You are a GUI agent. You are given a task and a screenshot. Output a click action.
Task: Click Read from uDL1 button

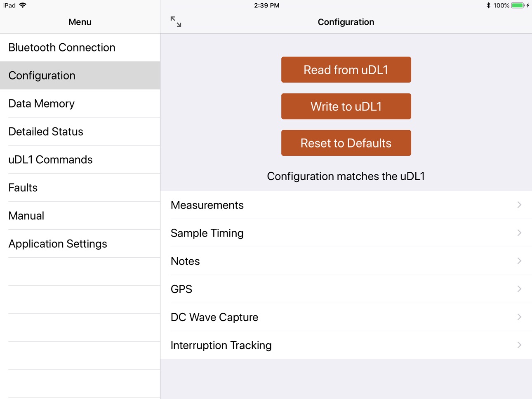coord(346,70)
